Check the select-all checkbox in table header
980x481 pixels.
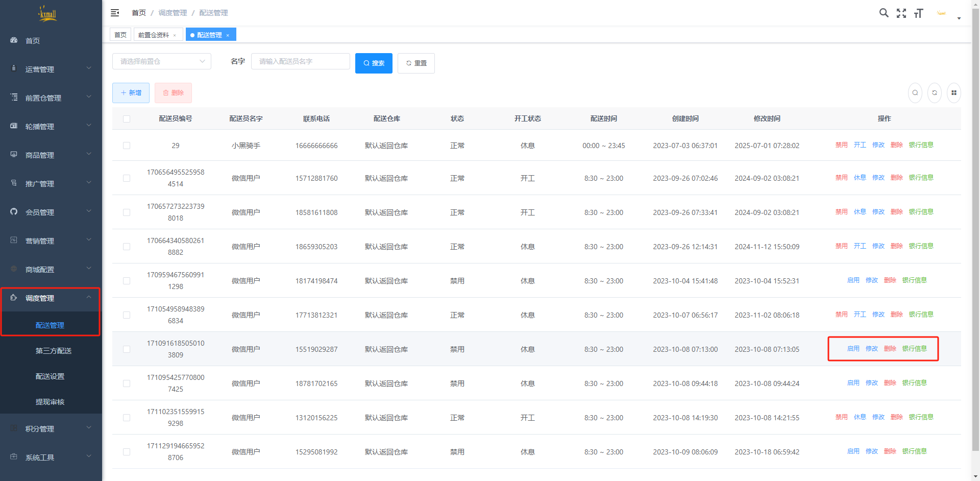(127, 119)
